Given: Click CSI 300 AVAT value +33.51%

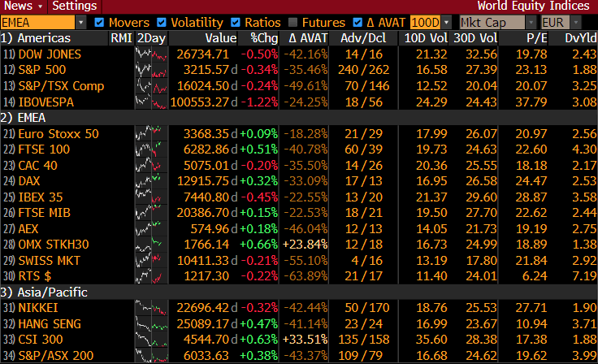Looking at the screenshot, I should (x=305, y=339).
